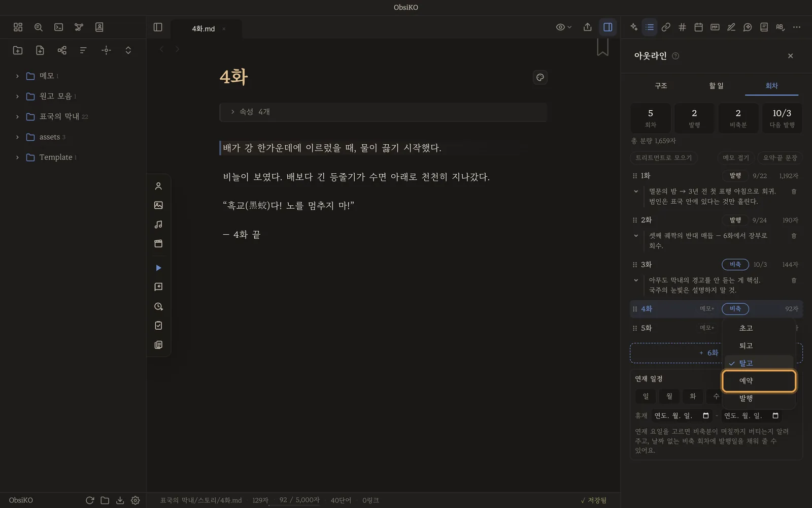
Task: Click the AI sparkles icon in the right panel
Action: pyautogui.click(x=634, y=27)
